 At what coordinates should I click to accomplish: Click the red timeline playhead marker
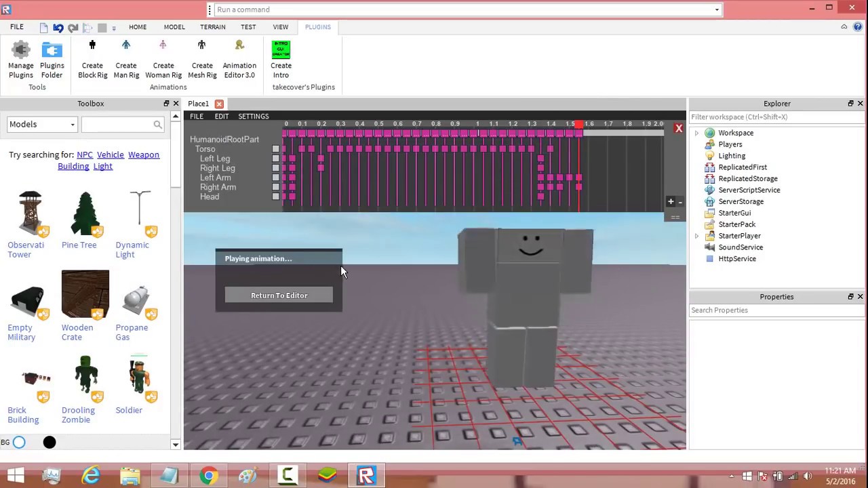[579, 125]
